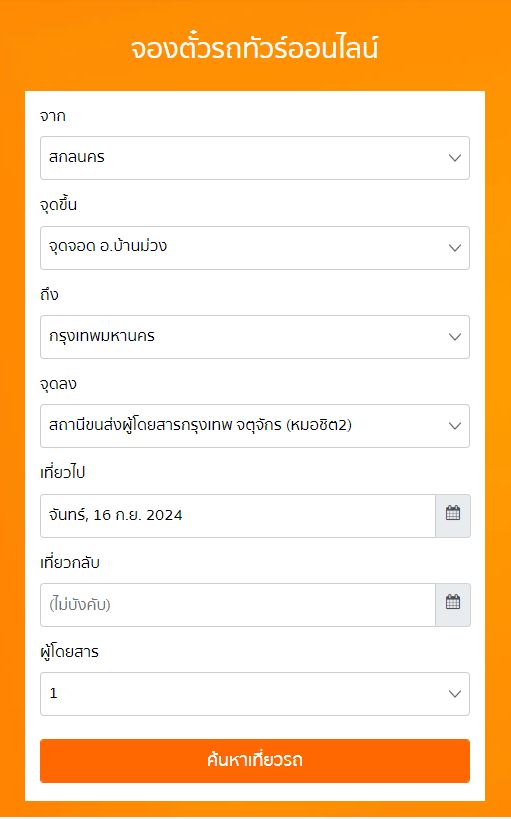The image size is (511, 819).
Task: Expand the จุดลง drop-off station select box
Action: (x=255, y=426)
